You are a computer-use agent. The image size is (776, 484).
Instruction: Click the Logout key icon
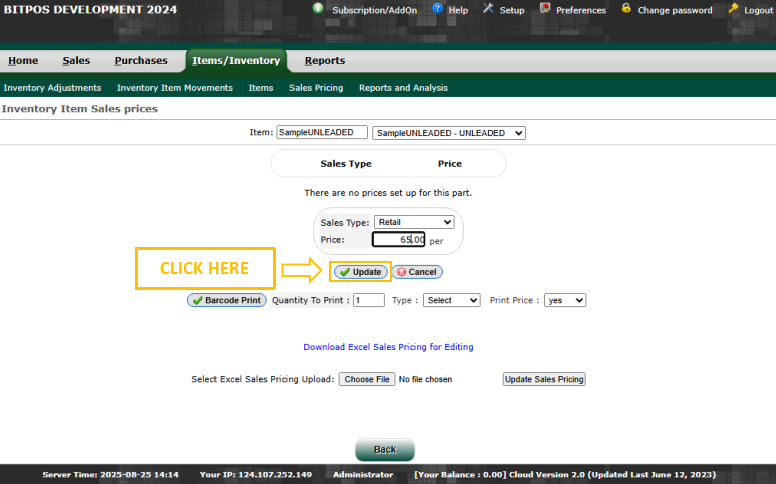pos(733,9)
